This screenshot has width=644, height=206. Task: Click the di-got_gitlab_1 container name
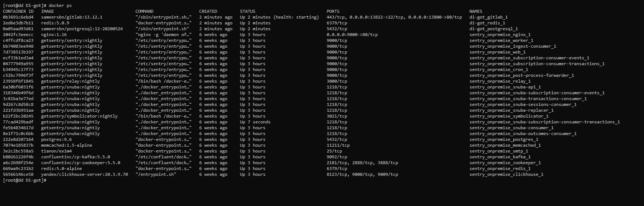coord(488,17)
